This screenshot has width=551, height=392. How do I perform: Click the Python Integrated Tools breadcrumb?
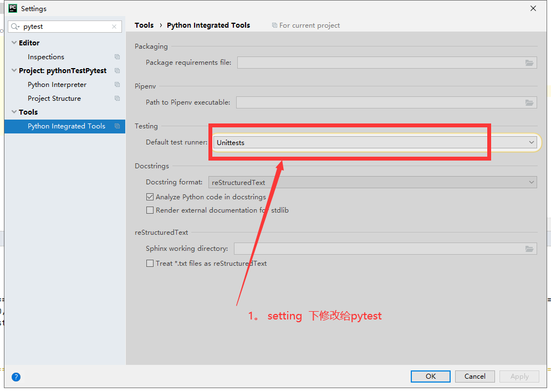(x=208, y=25)
